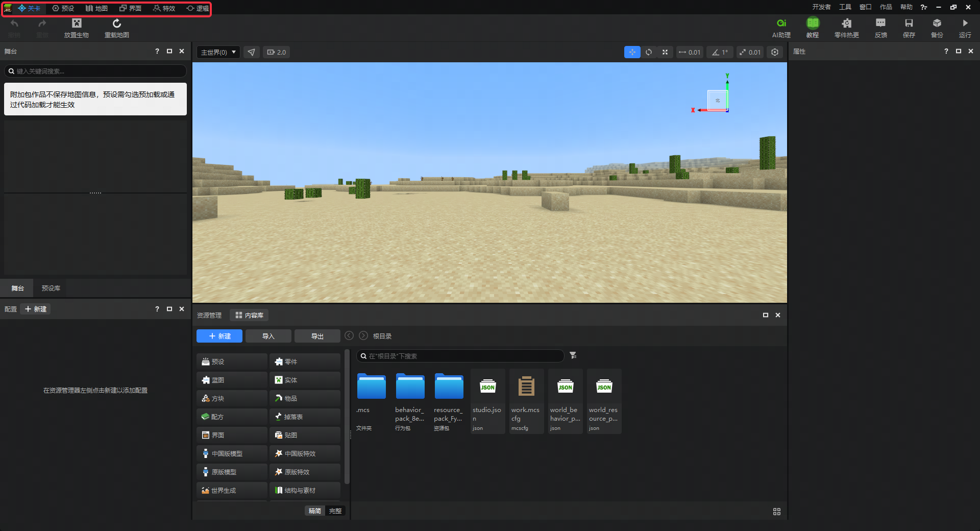Open the 反馈 feedback dialog
980x531 pixels.
coord(881,28)
